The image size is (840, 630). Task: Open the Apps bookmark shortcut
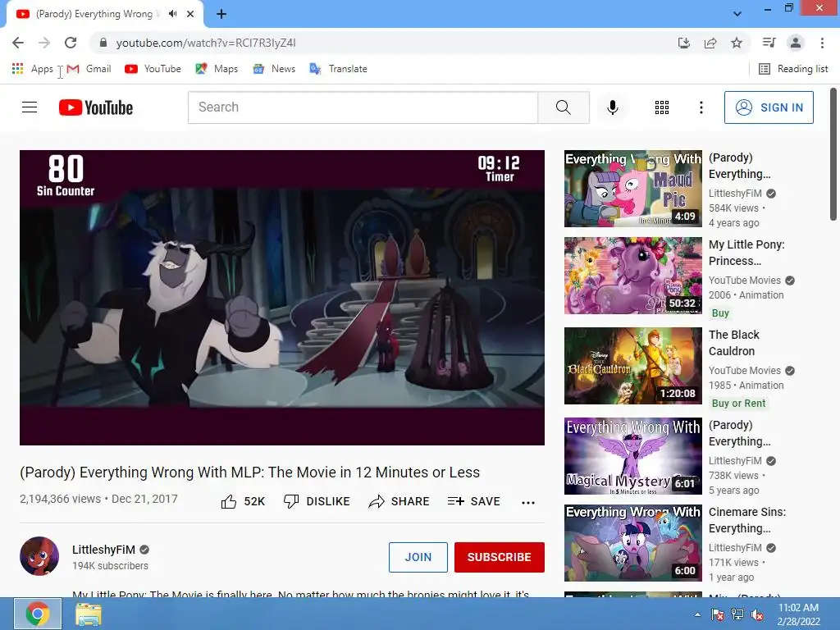(x=33, y=69)
